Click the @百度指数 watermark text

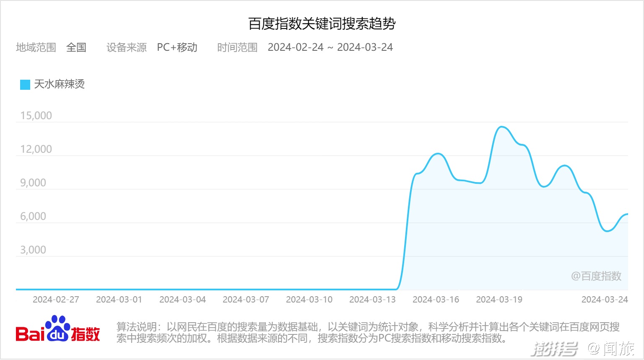click(x=596, y=276)
